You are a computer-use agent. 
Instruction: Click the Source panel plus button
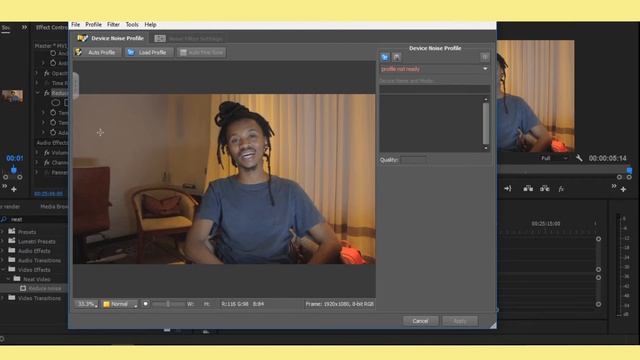[14, 189]
